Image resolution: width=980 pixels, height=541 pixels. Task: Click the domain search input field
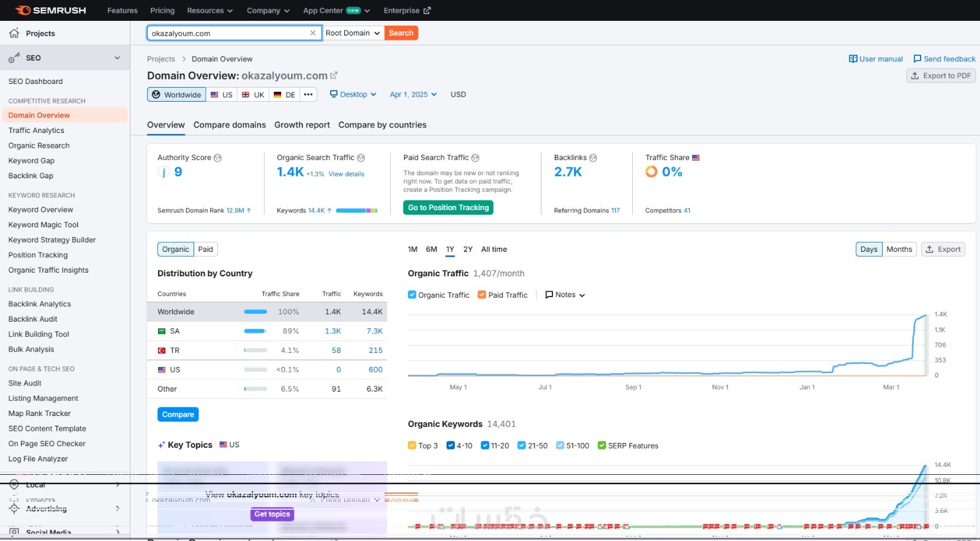[228, 33]
